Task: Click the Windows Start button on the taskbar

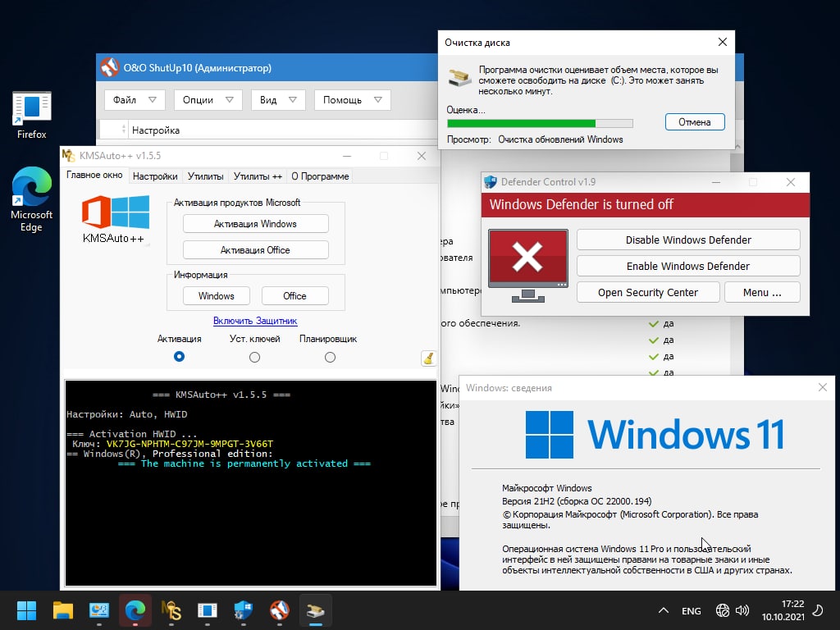Action: (x=26, y=610)
